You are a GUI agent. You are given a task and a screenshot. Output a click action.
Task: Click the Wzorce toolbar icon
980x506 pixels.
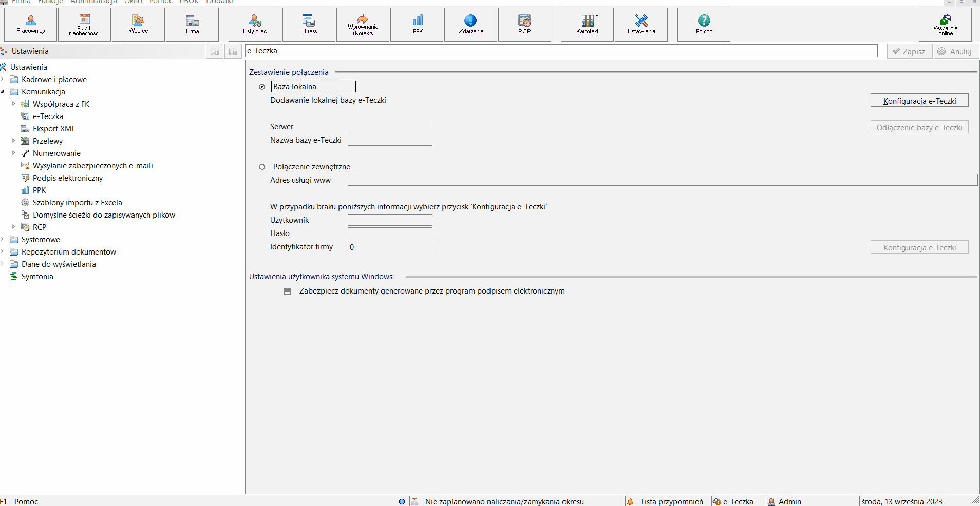click(138, 25)
